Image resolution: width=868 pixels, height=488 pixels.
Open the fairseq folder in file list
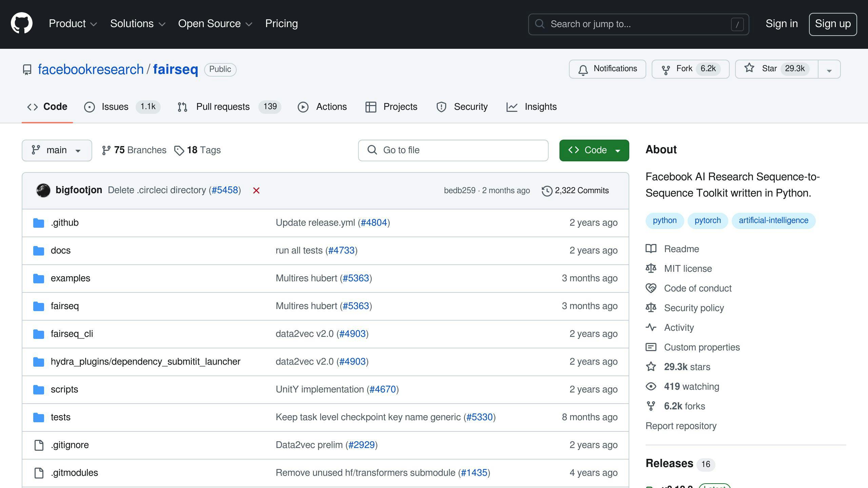(x=65, y=306)
